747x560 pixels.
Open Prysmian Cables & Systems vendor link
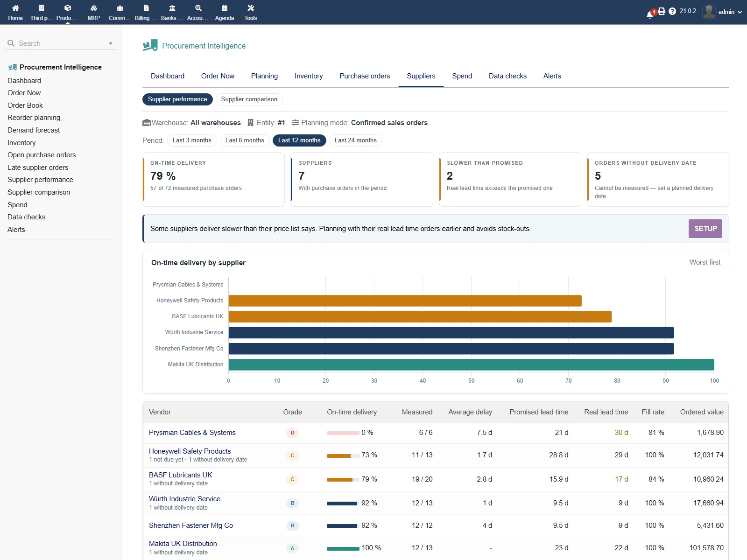[x=192, y=433]
